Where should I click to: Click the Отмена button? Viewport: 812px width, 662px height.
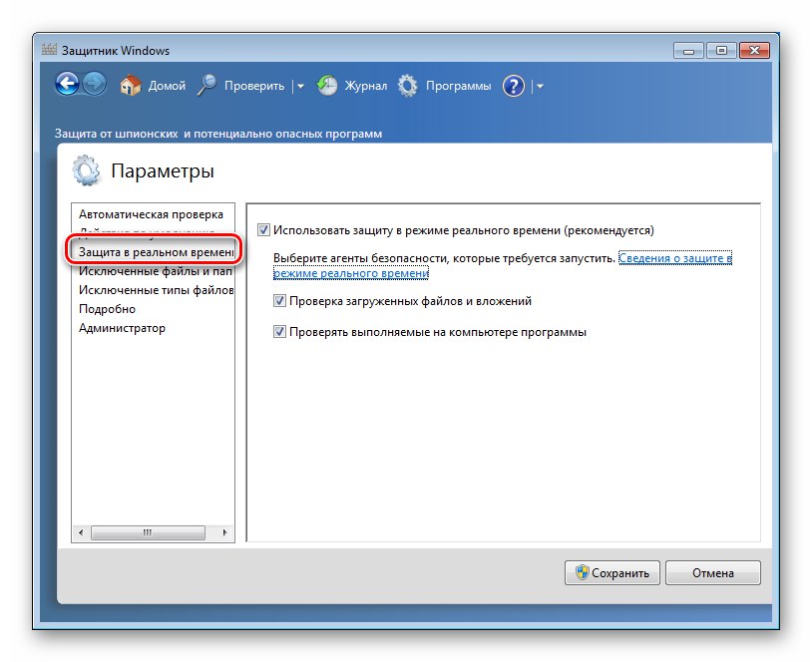pos(713,573)
